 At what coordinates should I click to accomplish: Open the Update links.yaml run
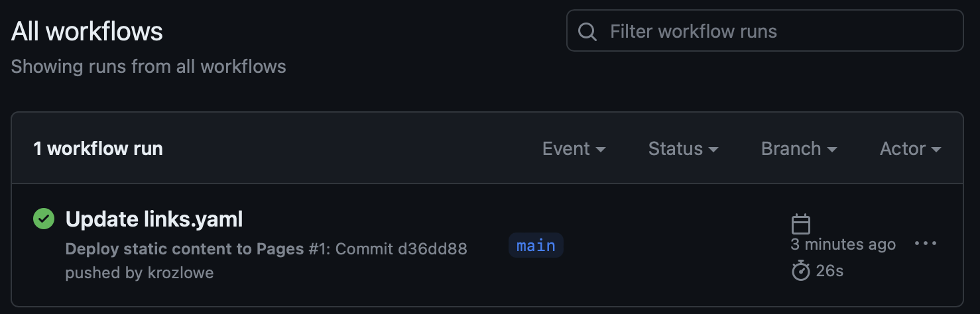click(x=154, y=219)
